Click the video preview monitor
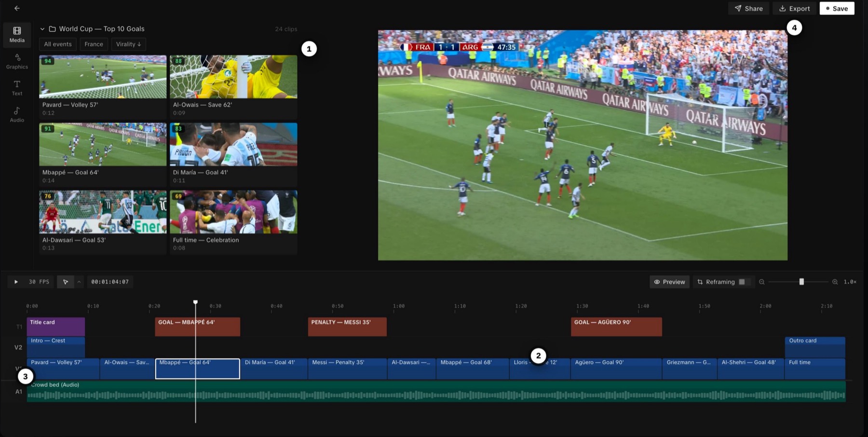 pyautogui.click(x=583, y=145)
